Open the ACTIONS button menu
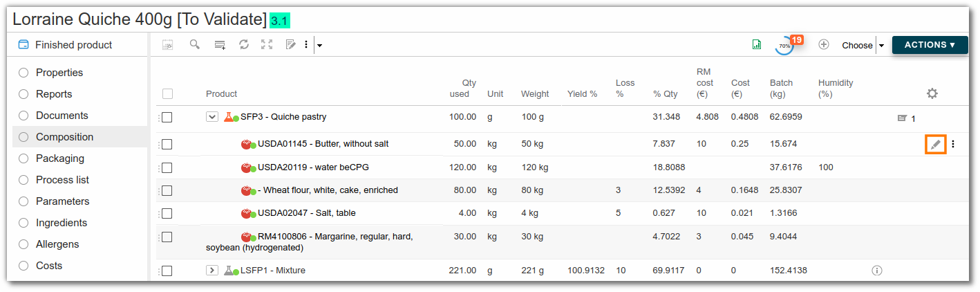The image size is (980, 292). pos(930,45)
